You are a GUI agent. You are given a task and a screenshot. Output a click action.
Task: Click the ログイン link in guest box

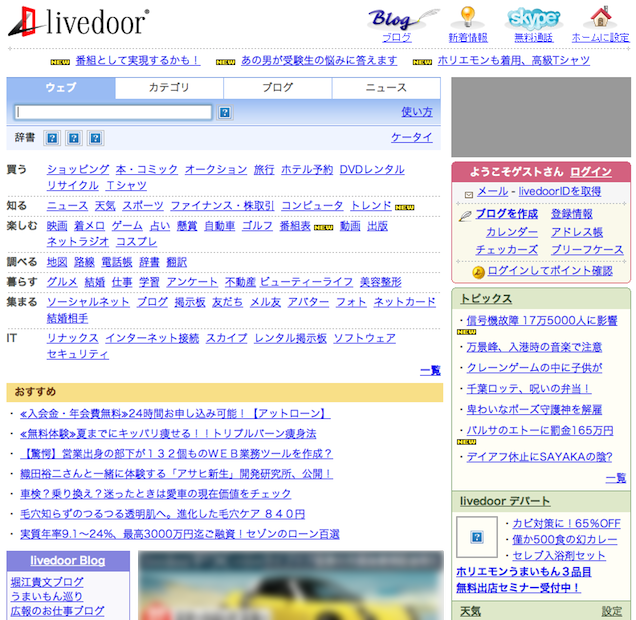pyautogui.click(x=591, y=172)
